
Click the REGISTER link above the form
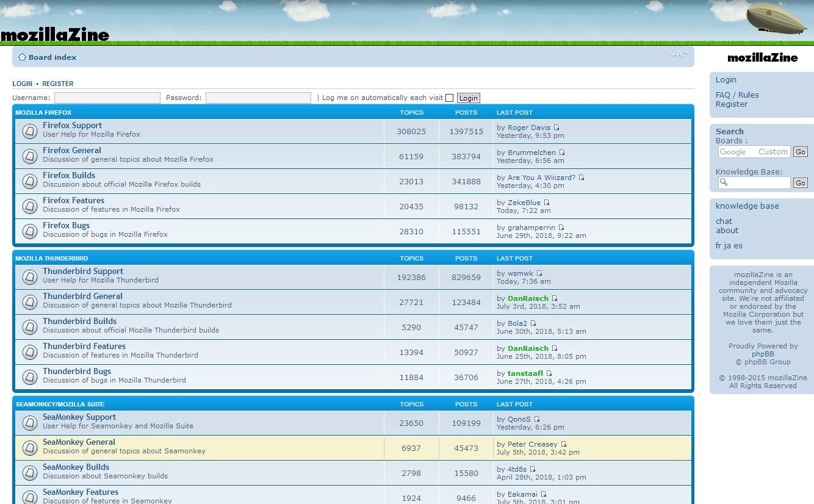(x=58, y=84)
